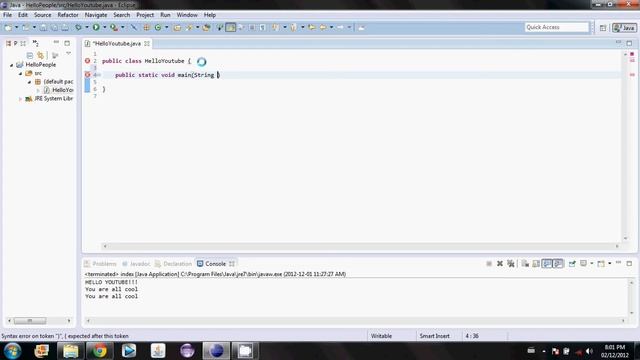Open New Java Class dropdown arrow
The height and width of the screenshot is (360, 640).
tap(167, 27)
